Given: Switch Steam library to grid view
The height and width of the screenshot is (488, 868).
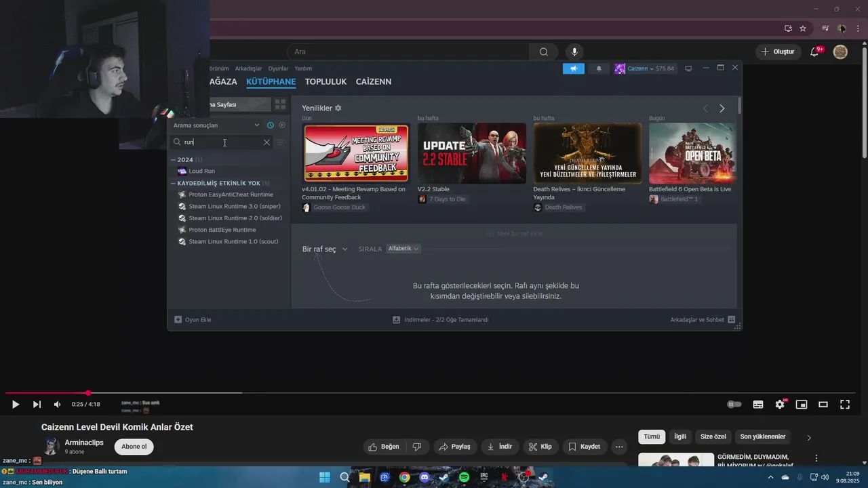Looking at the screenshot, I should coord(280,104).
